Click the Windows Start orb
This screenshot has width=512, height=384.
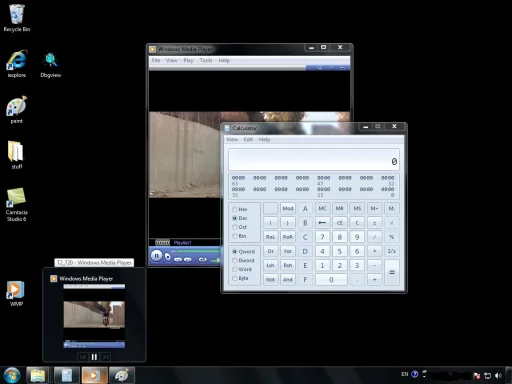click(x=12, y=375)
